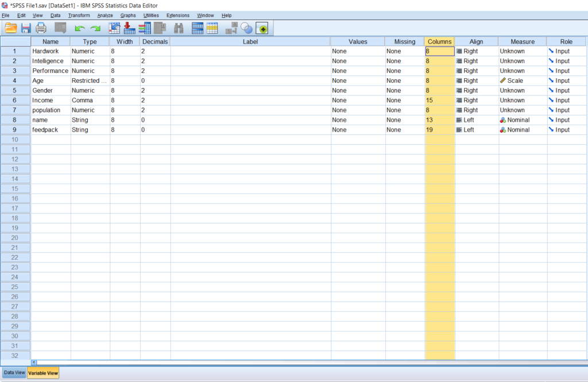The image size is (588, 382).
Task: Open the Measure dropdown for Gender row
Action: coord(521,90)
